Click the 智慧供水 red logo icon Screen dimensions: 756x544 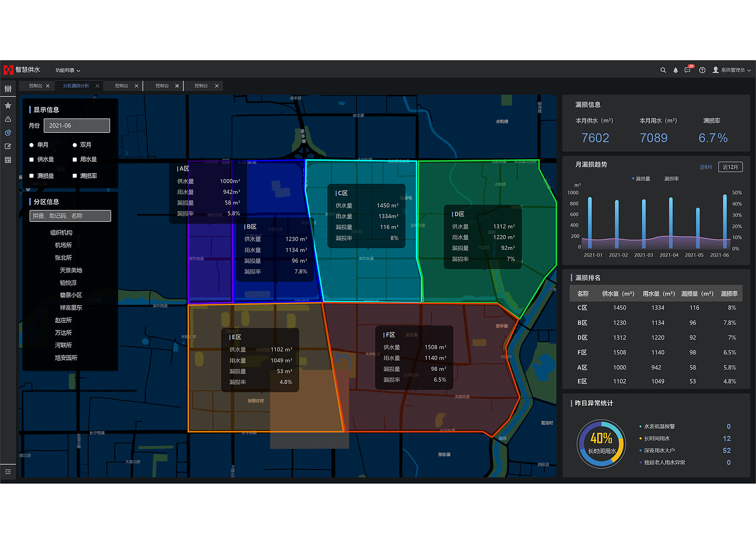click(8, 70)
